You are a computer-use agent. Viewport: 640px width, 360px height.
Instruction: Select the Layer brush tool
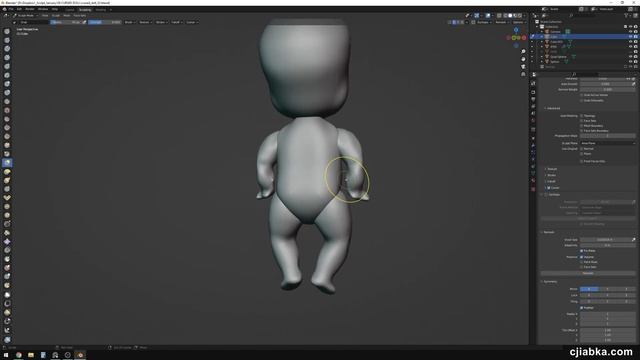[x=7, y=75]
